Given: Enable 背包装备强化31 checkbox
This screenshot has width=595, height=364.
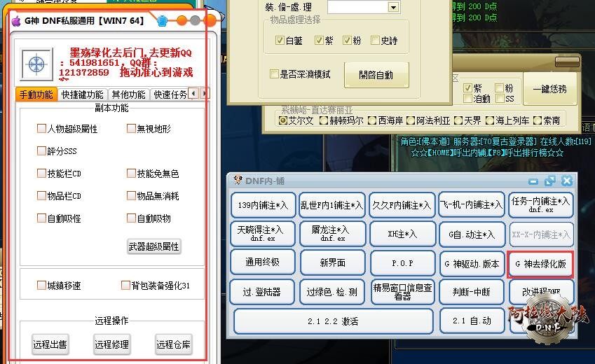Looking at the screenshot, I should coord(125,285).
